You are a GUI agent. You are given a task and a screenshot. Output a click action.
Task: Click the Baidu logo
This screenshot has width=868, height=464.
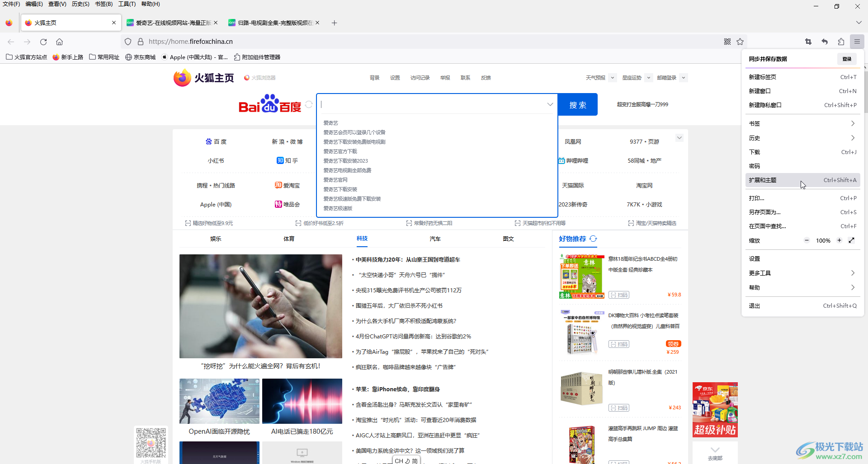coord(270,104)
